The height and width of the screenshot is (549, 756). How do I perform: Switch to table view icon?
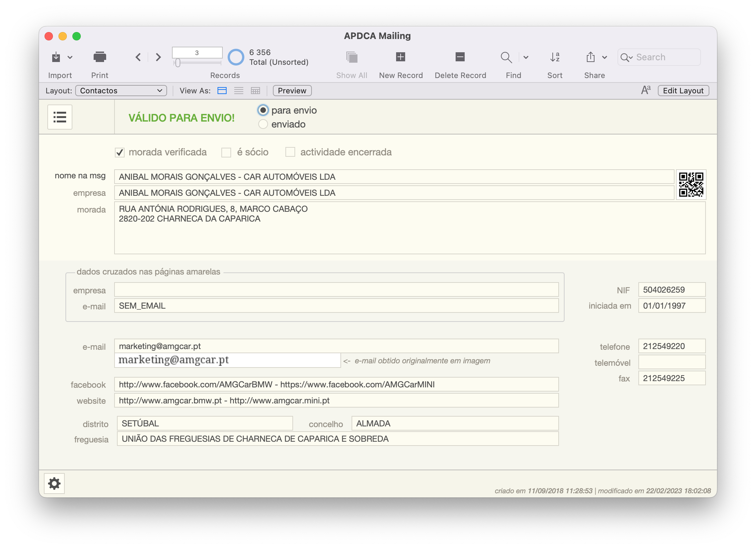pos(255,91)
